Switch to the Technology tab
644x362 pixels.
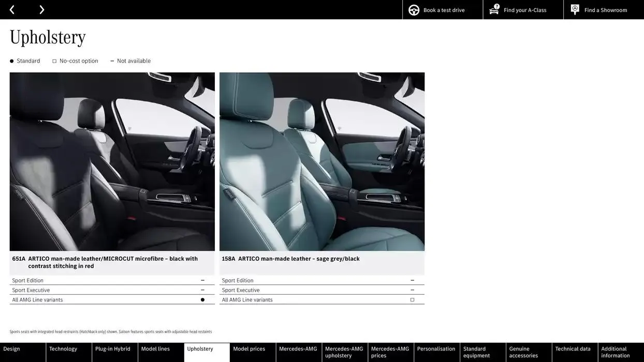coord(69,352)
